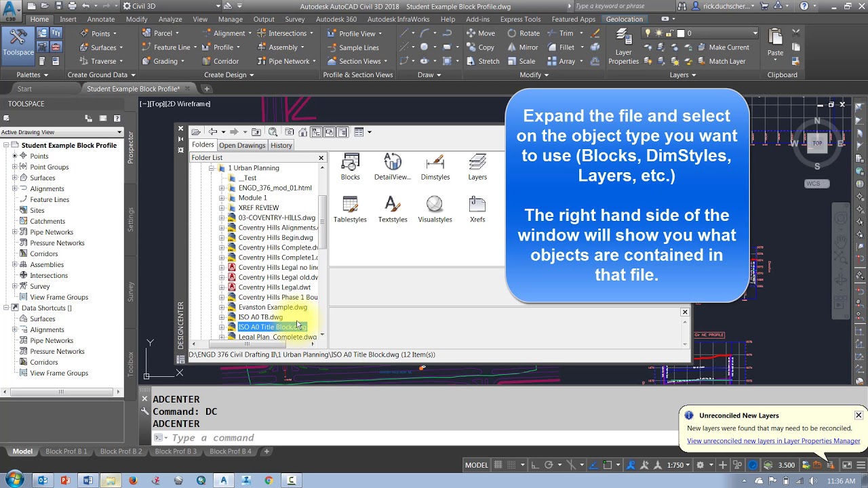Select the Mirror tool in the ribbon
Screen dimensions: 868x488
tap(522, 47)
